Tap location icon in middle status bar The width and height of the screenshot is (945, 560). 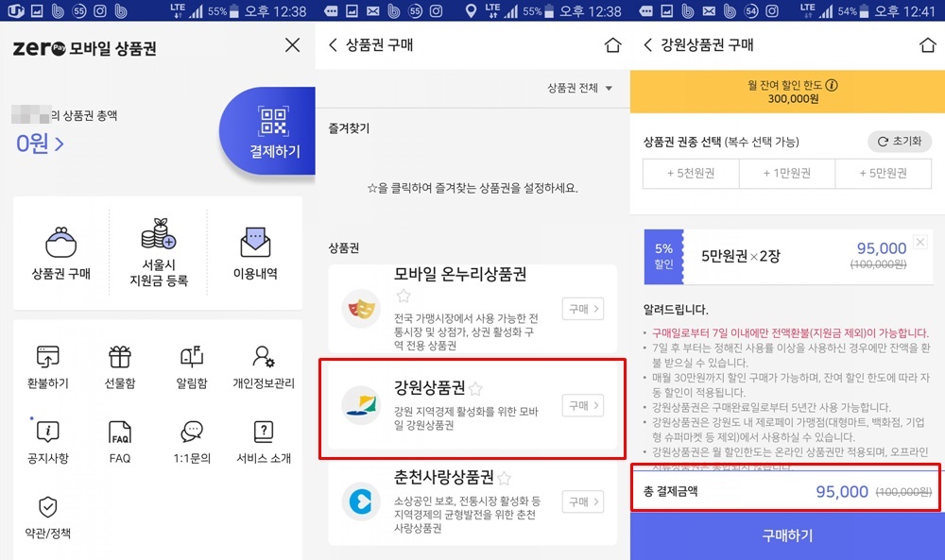tap(471, 10)
